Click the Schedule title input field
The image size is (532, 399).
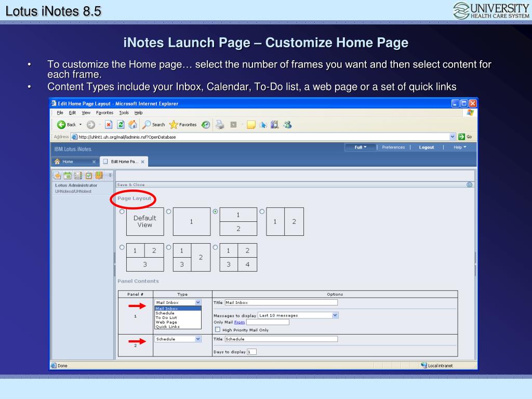pos(281,339)
